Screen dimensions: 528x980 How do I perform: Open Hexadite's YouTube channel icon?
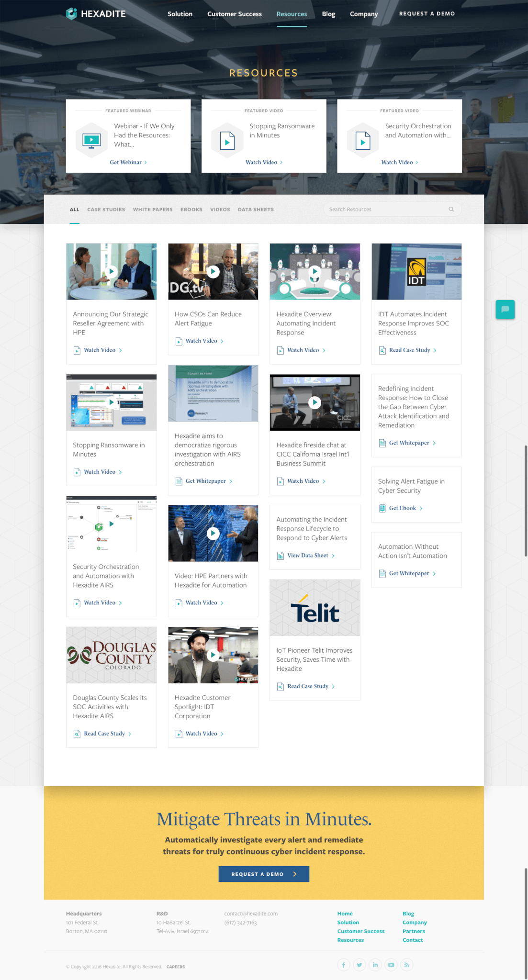pos(391,965)
